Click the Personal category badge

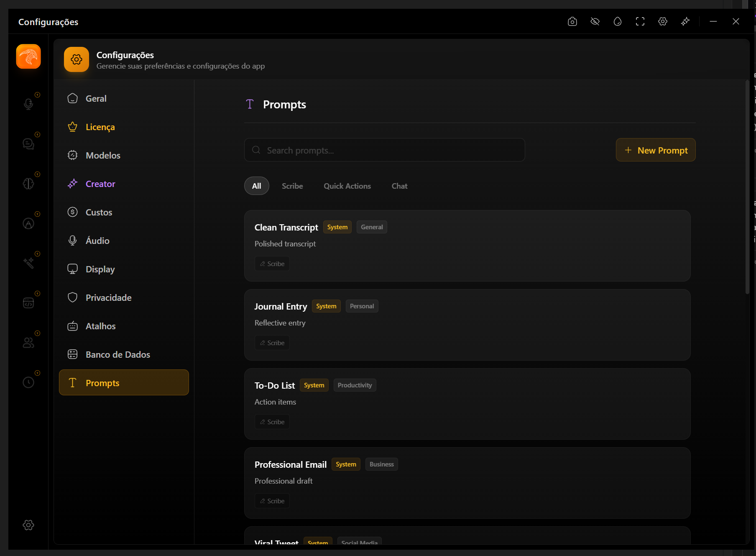(x=362, y=306)
